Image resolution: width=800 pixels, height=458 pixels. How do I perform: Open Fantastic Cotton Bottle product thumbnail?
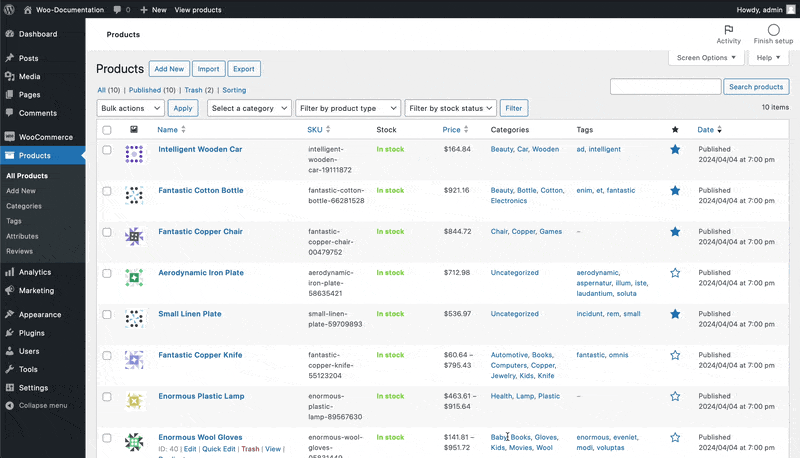click(x=134, y=195)
